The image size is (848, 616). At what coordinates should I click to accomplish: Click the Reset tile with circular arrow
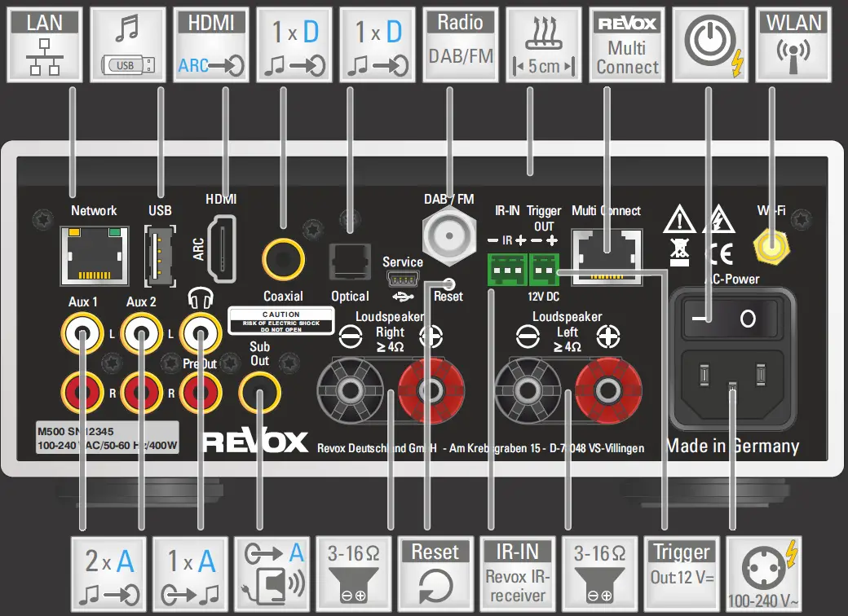pyautogui.click(x=436, y=574)
